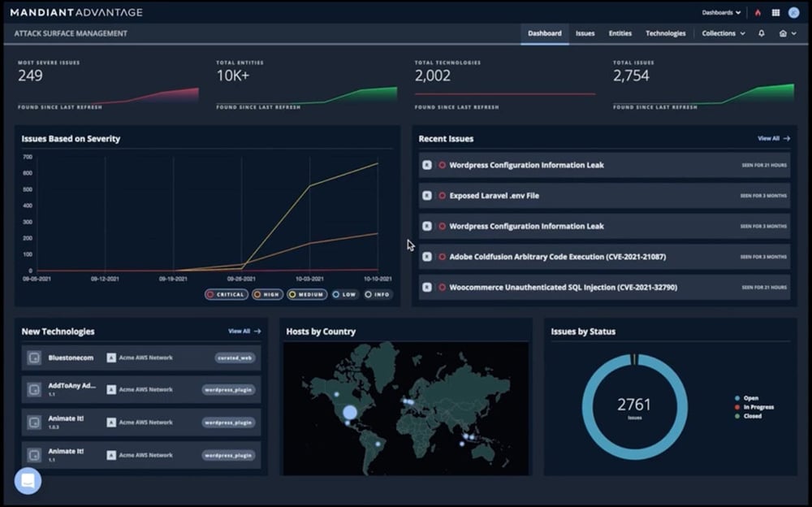
Task: Toggle the High severity legend filter
Action: coord(268,294)
